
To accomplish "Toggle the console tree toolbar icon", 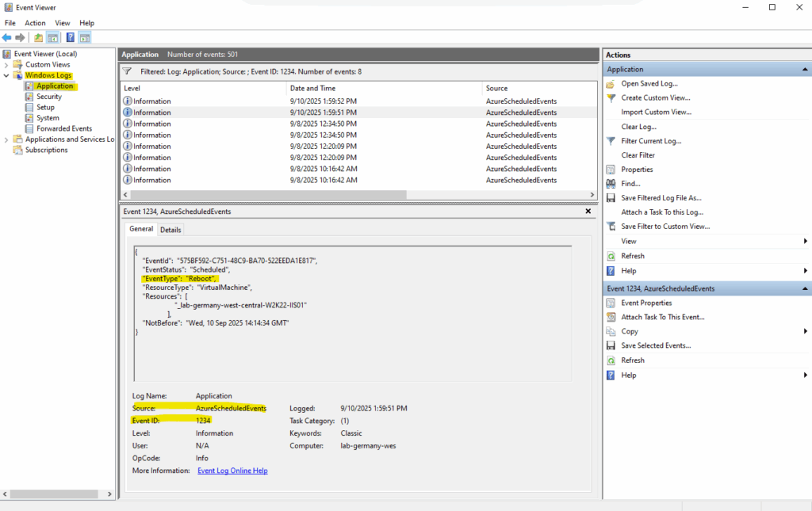I will click(53, 37).
